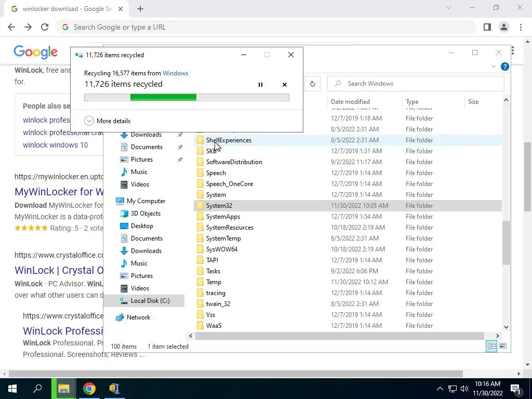This screenshot has width=532, height=399.
Task: Open winlock windows 10 related search
Action: [x=55, y=145]
